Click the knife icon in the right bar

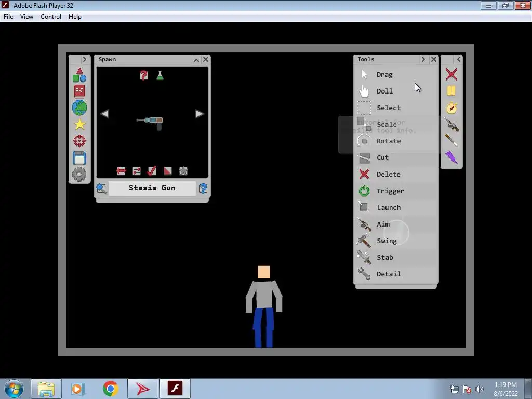click(451, 140)
